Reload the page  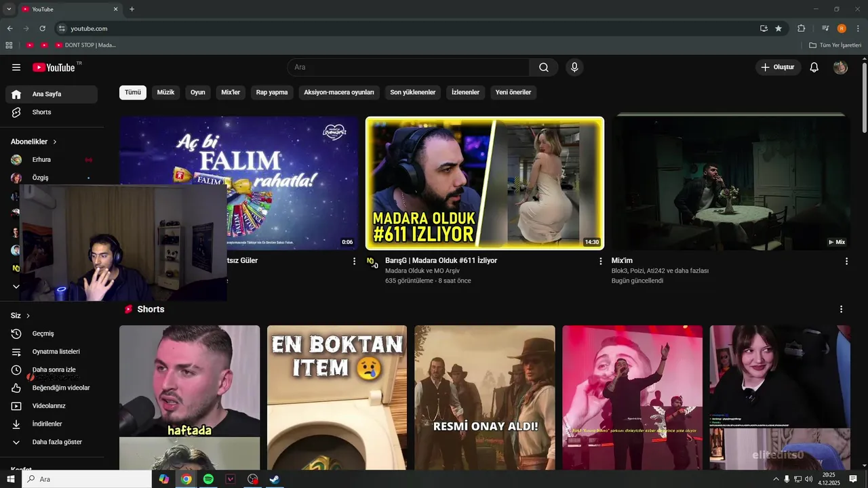42,28
